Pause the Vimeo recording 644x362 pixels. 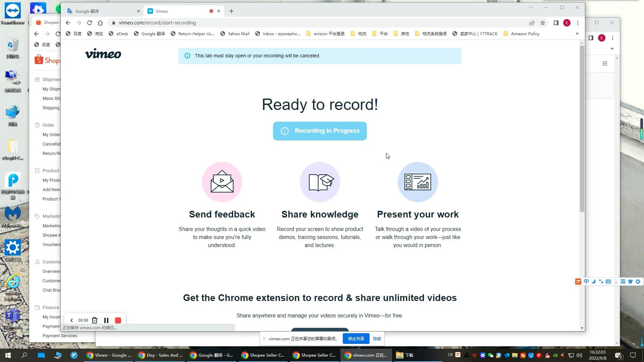tap(106, 320)
